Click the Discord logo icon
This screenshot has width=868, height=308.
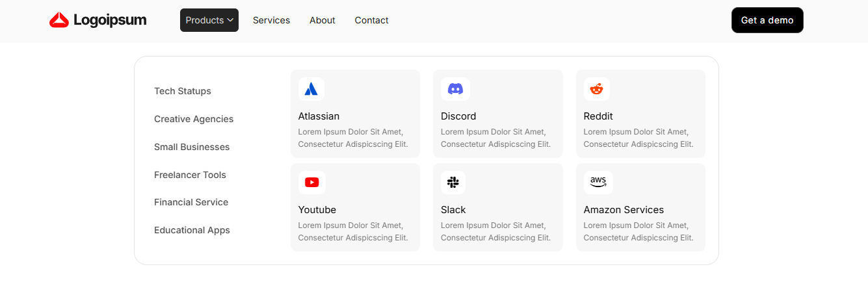coord(455,89)
